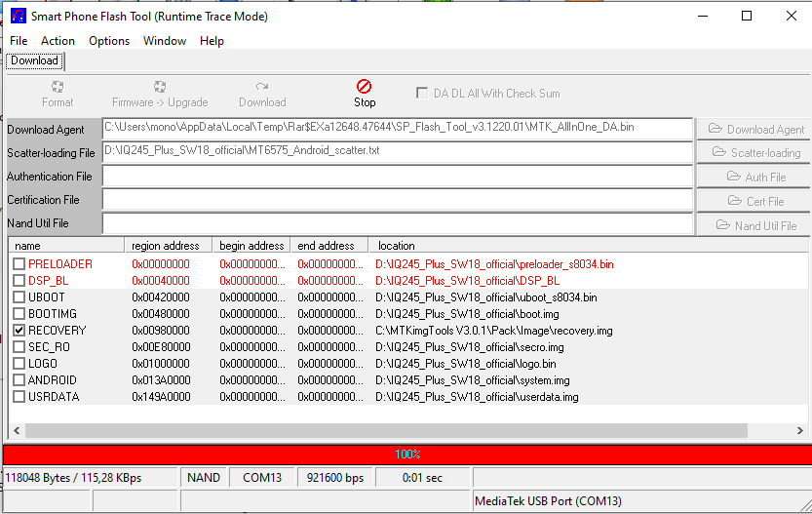Open the Window menu

tap(165, 41)
